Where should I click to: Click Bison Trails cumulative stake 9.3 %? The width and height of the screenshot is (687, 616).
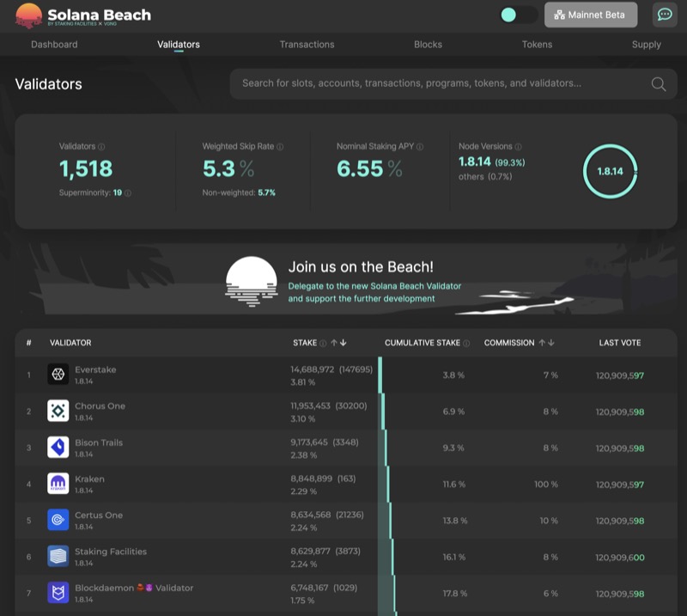[x=453, y=448]
